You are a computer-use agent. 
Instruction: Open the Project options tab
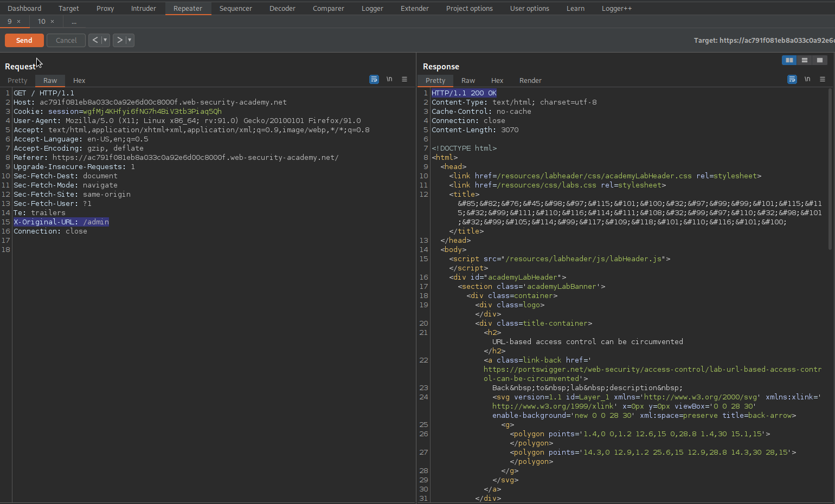tap(470, 8)
